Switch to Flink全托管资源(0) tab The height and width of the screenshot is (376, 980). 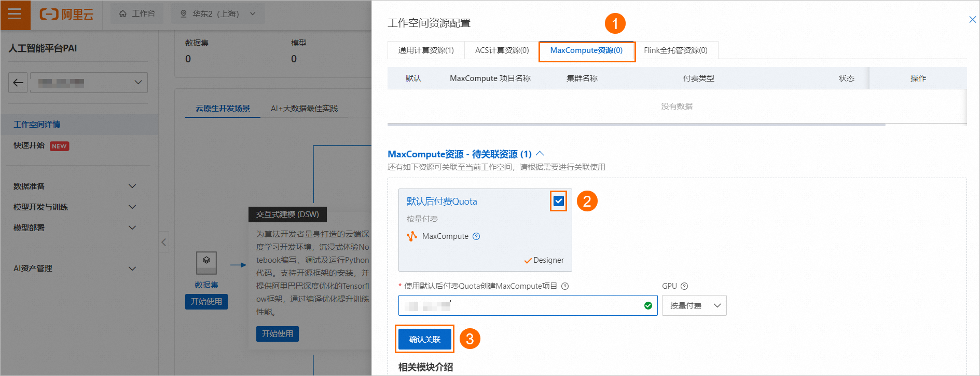(675, 50)
